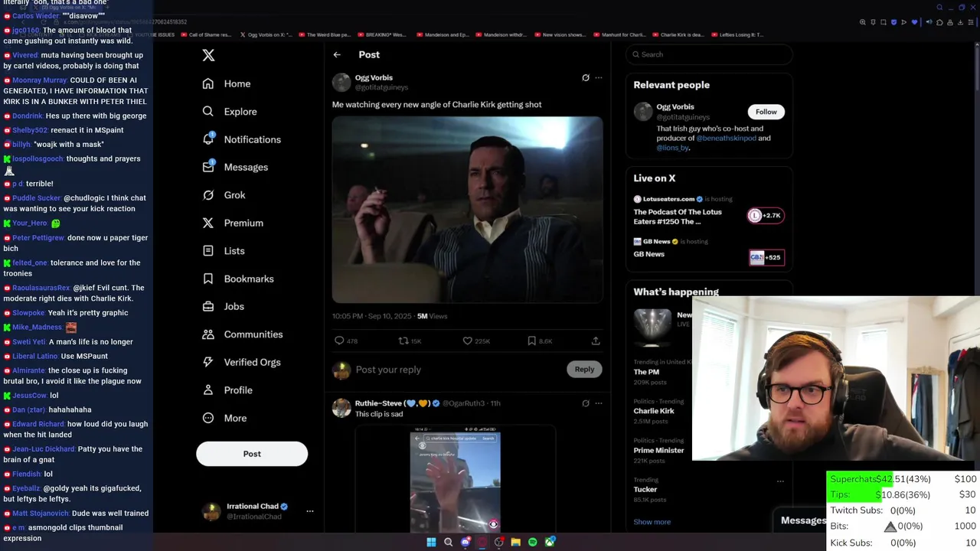Click the Notifications bell icon

208,139
